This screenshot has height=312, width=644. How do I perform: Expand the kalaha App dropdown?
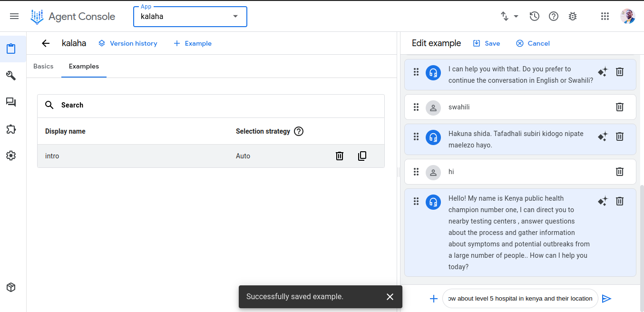[x=235, y=17]
